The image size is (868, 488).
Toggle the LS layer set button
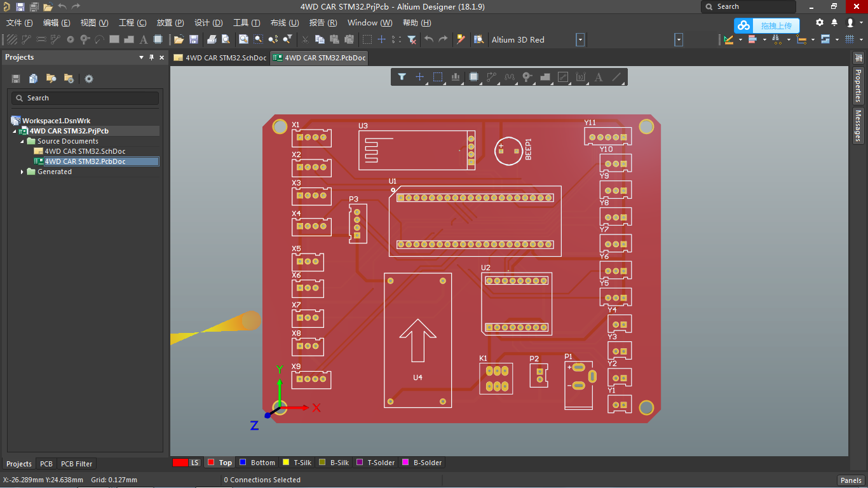(x=195, y=463)
